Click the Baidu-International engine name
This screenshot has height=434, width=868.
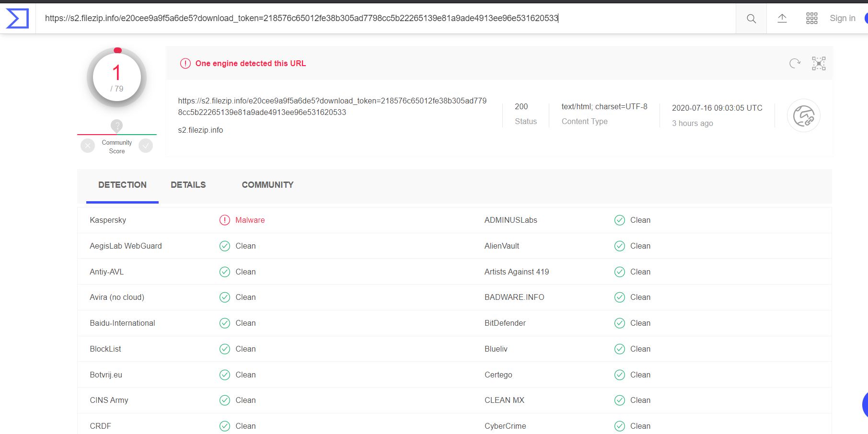122,323
